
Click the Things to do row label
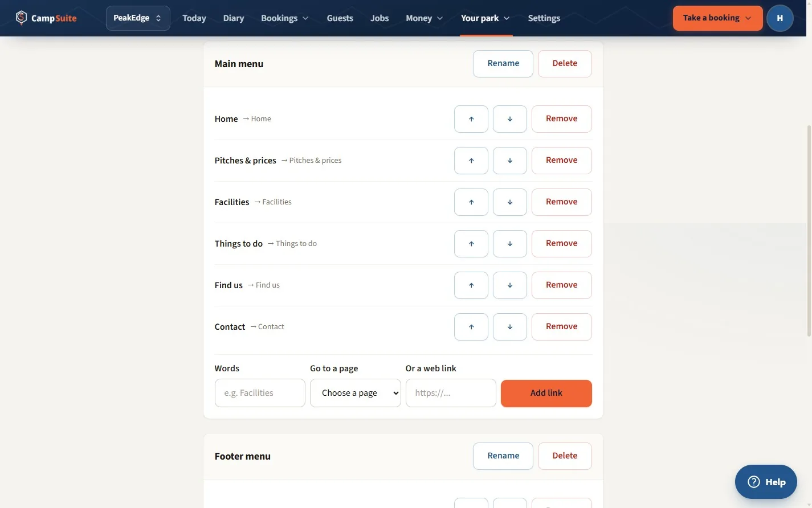(x=239, y=244)
